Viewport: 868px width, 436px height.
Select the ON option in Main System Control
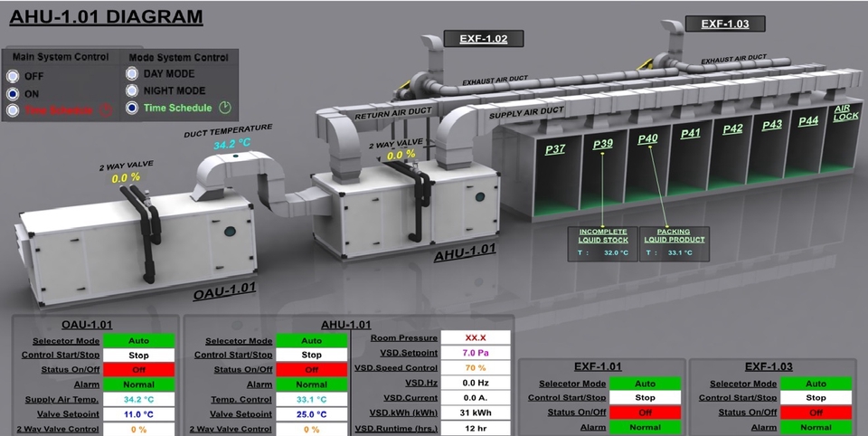13,94
